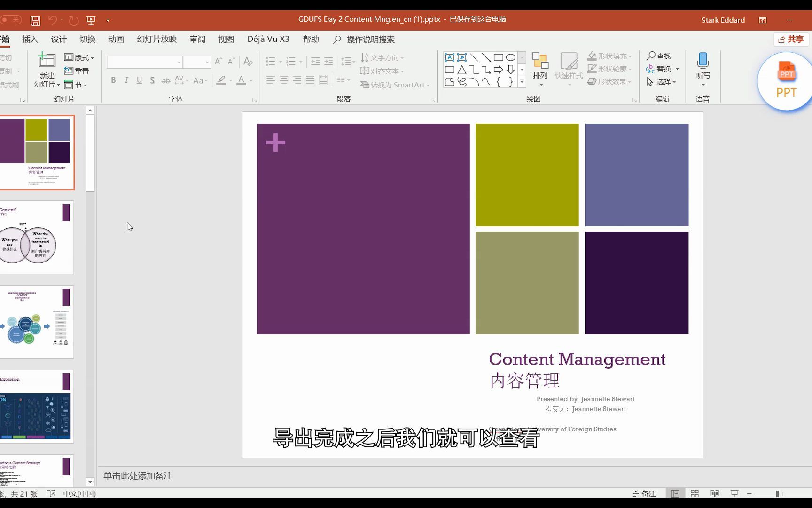Toggle the AutoSave switch off/on
812x508 pixels.
click(10, 20)
